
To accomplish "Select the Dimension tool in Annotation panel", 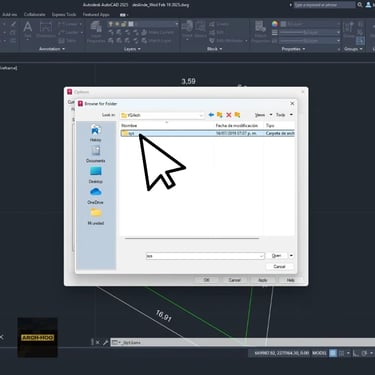I will coord(46,30).
